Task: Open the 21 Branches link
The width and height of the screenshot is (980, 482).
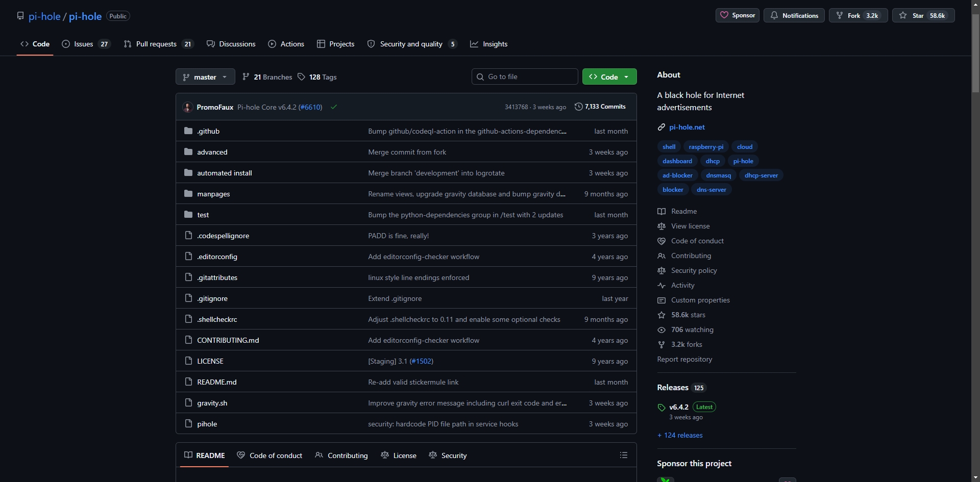Action: click(267, 77)
